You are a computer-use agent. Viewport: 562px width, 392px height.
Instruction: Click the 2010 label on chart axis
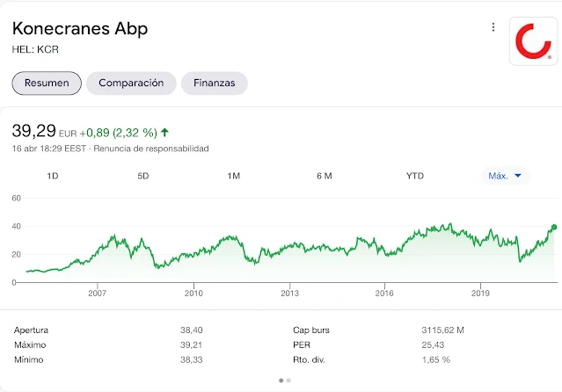pos(193,293)
